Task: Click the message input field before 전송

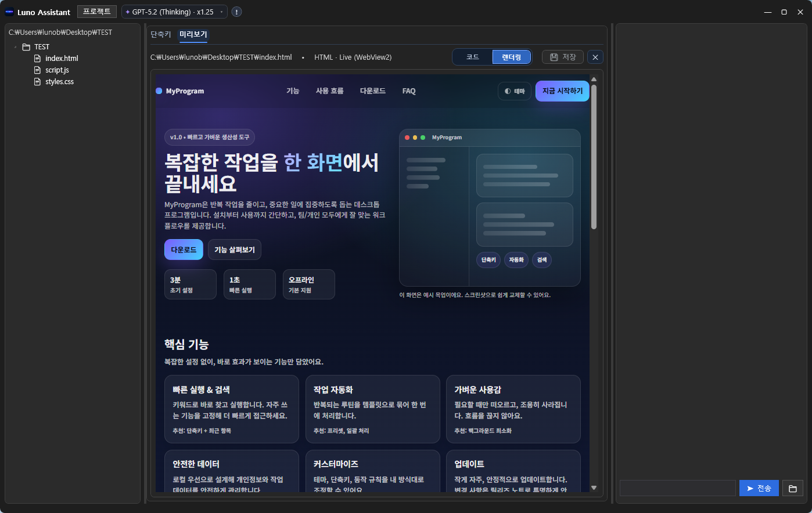Action: click(677, 488)
